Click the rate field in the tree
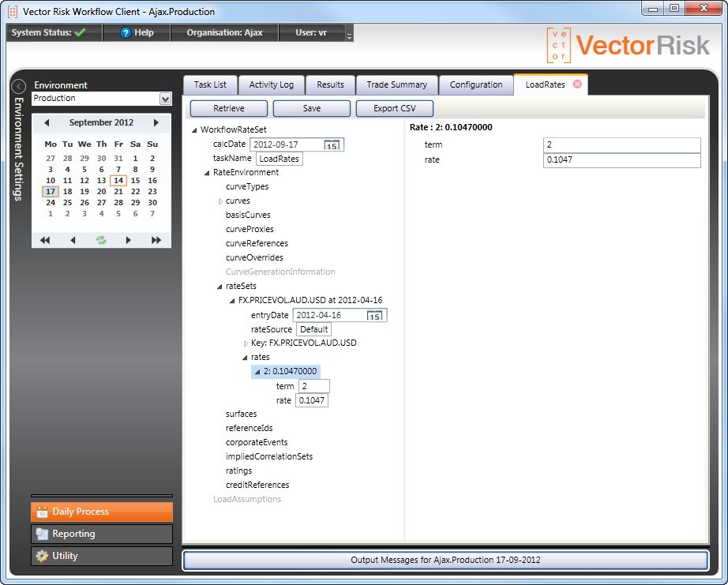Viewport: 728px width, 585px height. [312, 401]
